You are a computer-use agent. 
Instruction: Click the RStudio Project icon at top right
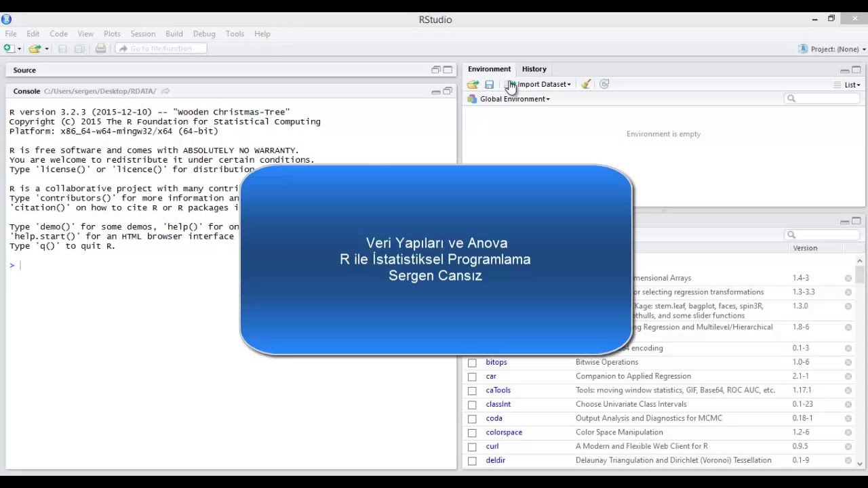coord(804,49)
